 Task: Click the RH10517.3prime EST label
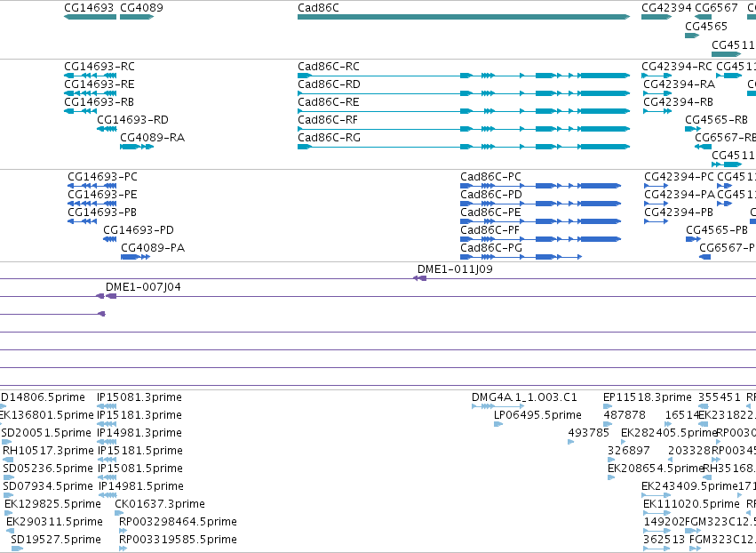(x=48, y=451)
